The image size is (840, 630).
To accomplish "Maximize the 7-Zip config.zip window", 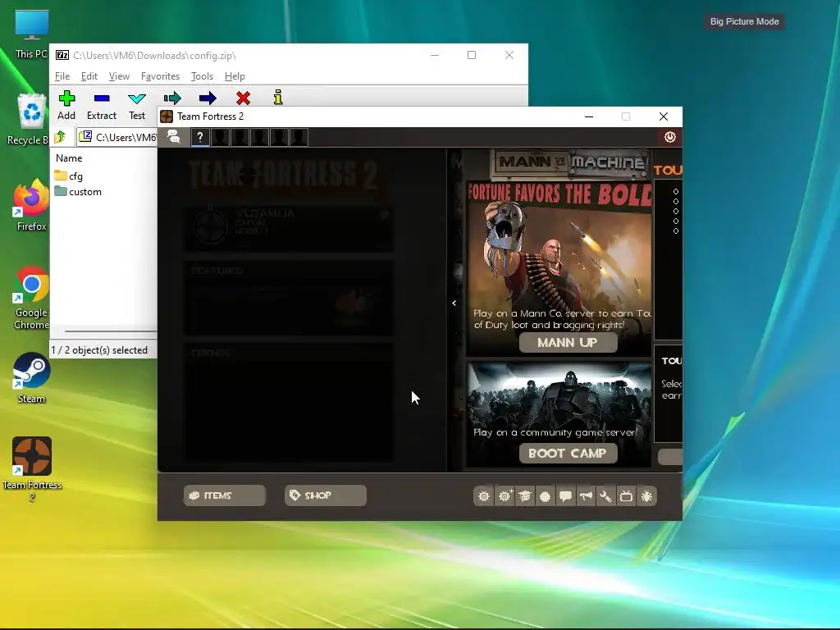I will pos(472,55).
